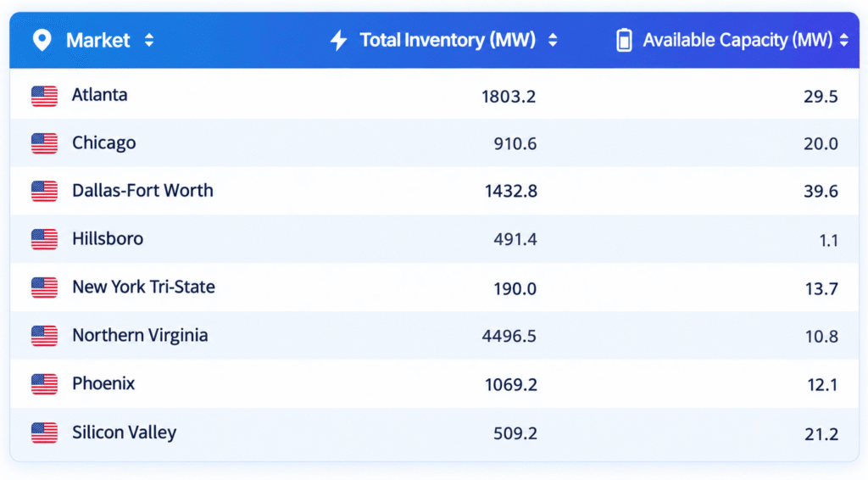Click Hillsboro's inventory value 491.4

tap(515, 240)
